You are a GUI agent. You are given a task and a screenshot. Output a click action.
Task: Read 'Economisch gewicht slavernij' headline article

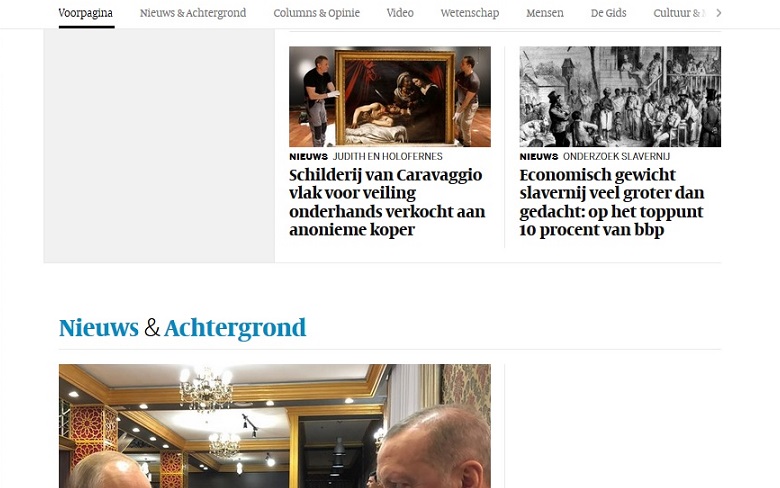612,202
